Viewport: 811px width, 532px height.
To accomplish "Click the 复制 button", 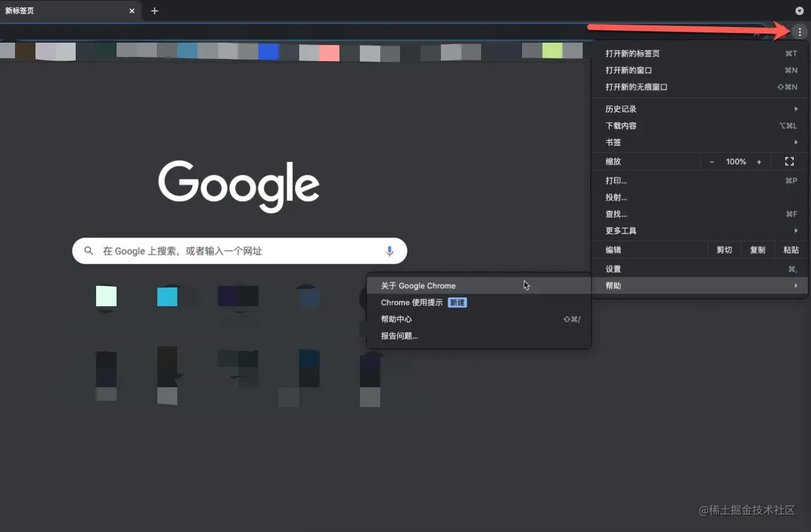I will point(758,250).
